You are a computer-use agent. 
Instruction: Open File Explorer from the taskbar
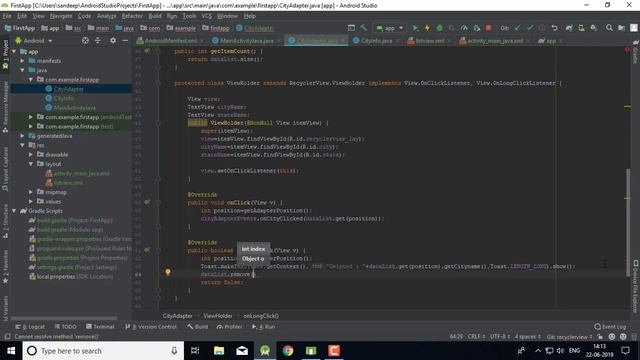[219, 351]
